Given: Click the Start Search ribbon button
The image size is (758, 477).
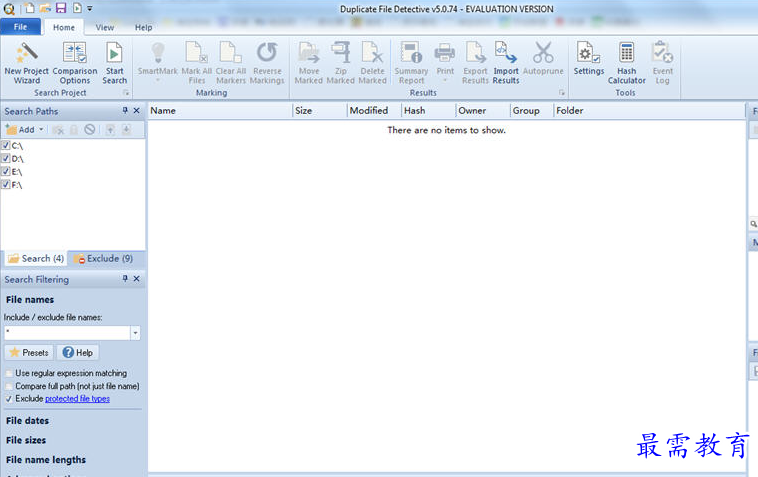Looking at the screenshot, I should click(115, 63).
